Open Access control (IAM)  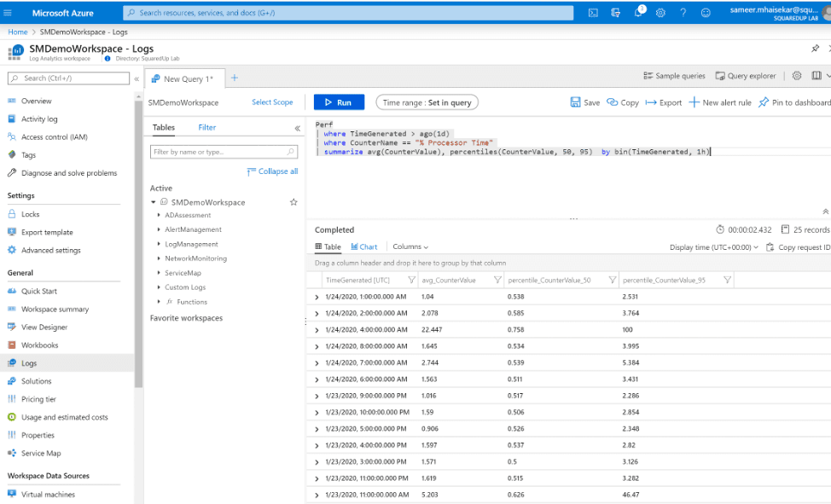[x=54, y=136]
